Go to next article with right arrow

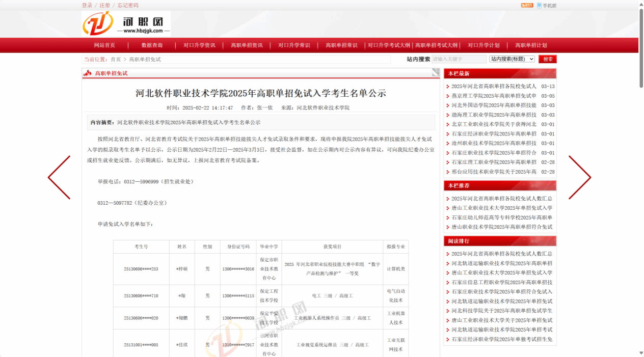pyautogui.click(x=580, y=177)
